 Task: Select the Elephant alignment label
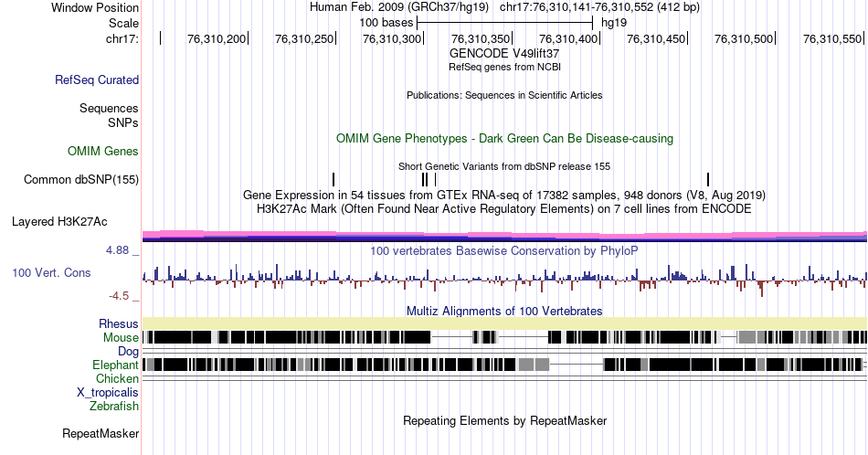click(x=115, y=365)
